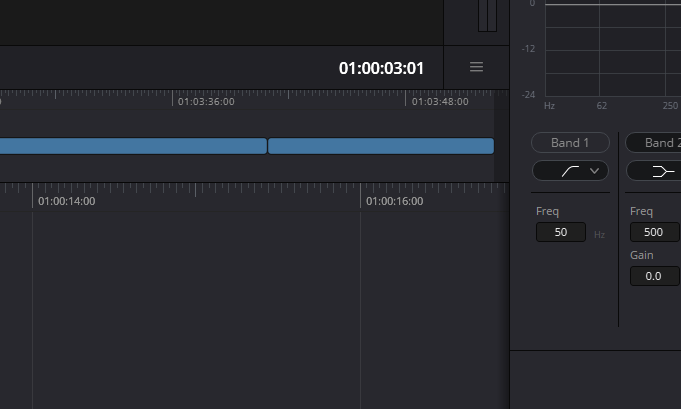Click the 01:00:03:01 timecode display
681x409 pixels.
(381, 68)
